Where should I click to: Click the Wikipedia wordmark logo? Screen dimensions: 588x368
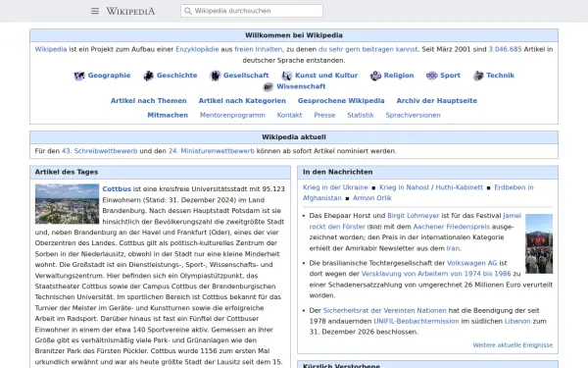click(x=130, y=11)
